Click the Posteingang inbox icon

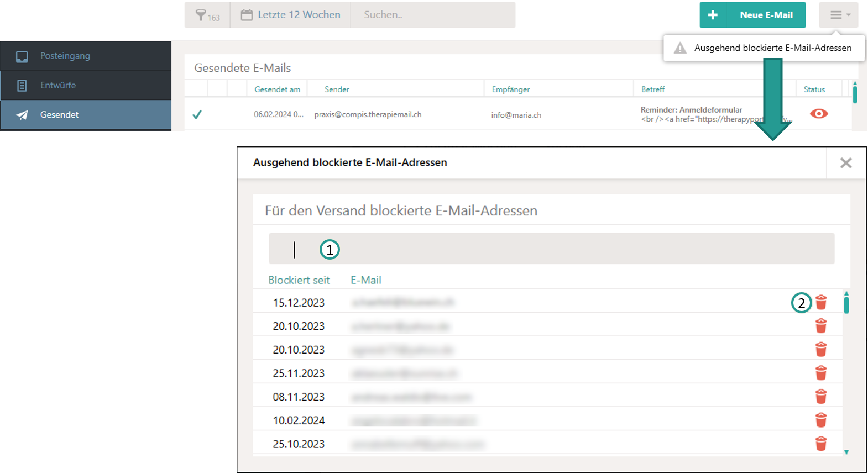[22, 56]
